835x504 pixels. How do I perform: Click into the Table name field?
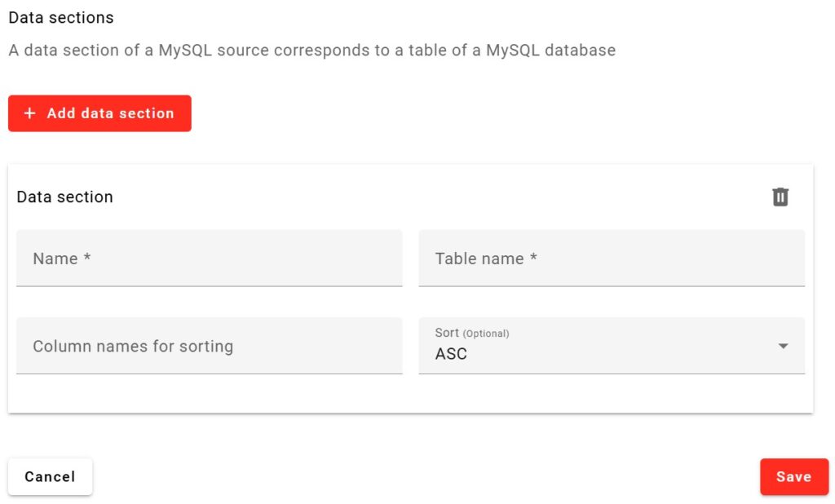(x=611, y=259)
